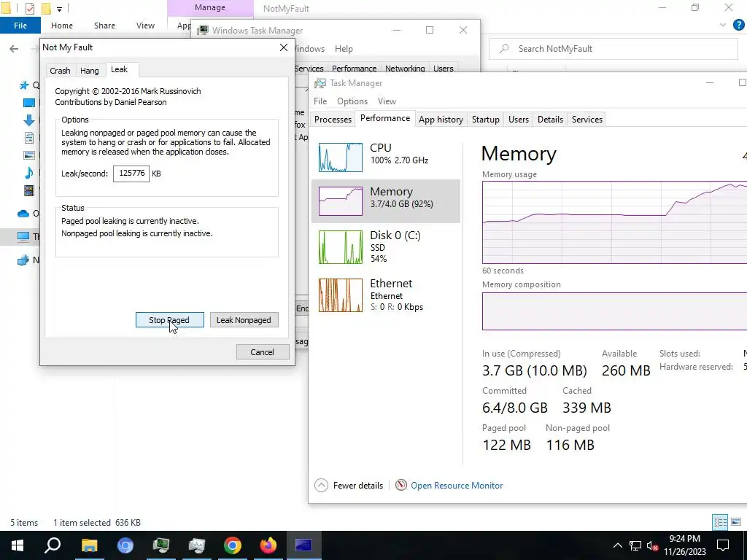Open the notification center icon
The height and width of the screenshot is (560, 747).
(x=723, y=545)
